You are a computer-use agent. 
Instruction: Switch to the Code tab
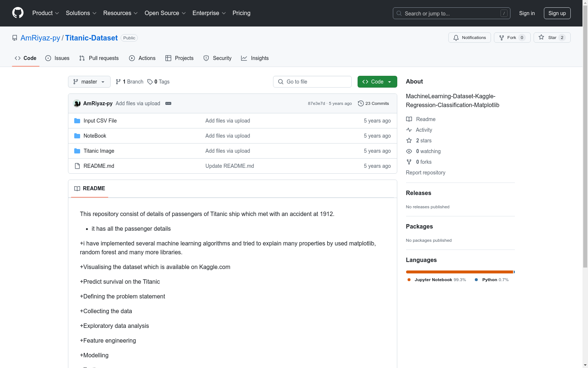(x=26, y=58)
